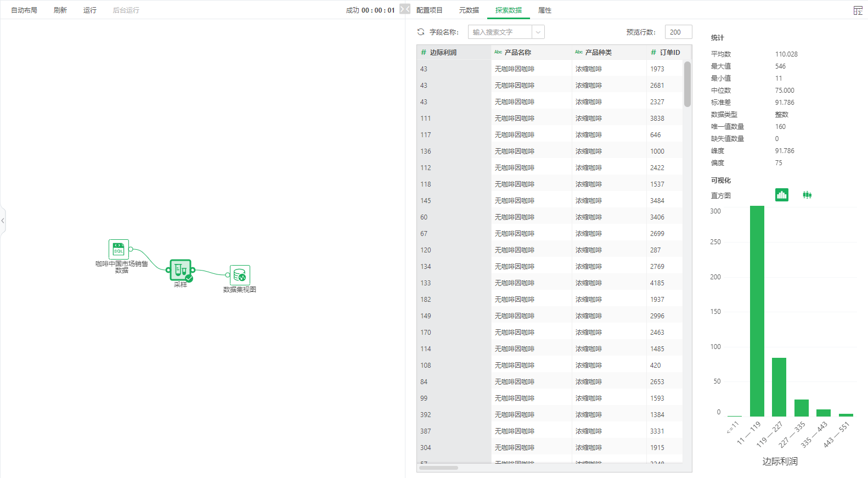
Task: Switch to box plot chart view
Action: [807, 195]
